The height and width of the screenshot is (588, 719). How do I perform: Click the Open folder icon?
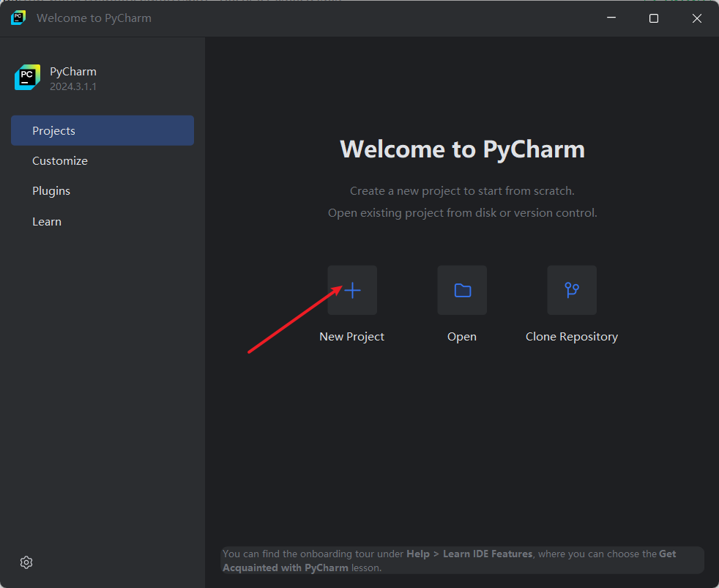pyautogui.click(x=462, y=290)
